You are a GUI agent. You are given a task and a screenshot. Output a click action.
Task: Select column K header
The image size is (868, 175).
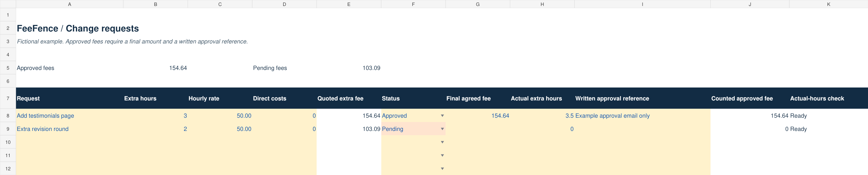(829, 4)
